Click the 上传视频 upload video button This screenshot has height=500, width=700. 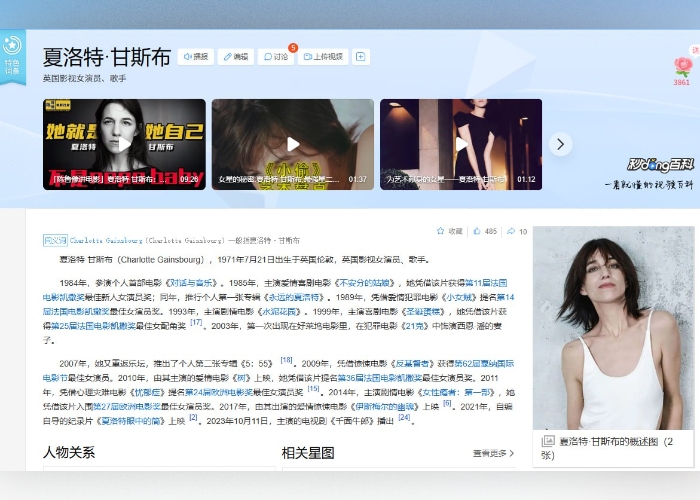click(x=323, y=57)
